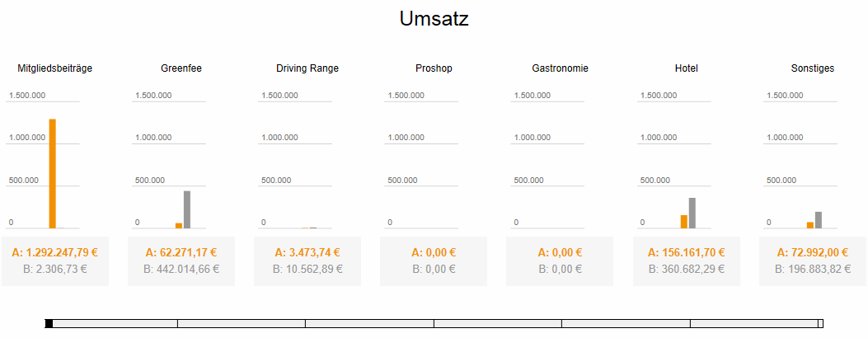Viewport: 868px width, 338px height.
Task: Click the orange Hotel bar
Action: tap(684, 221)
